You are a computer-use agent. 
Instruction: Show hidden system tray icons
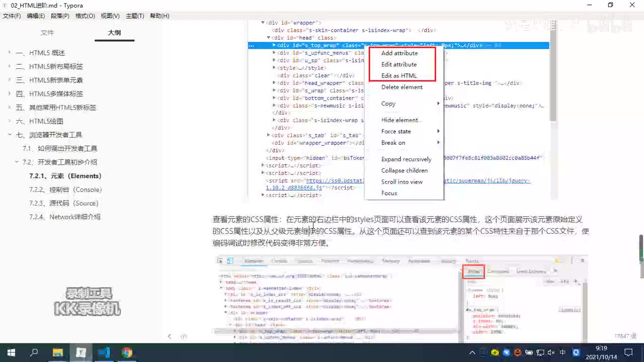472,352
